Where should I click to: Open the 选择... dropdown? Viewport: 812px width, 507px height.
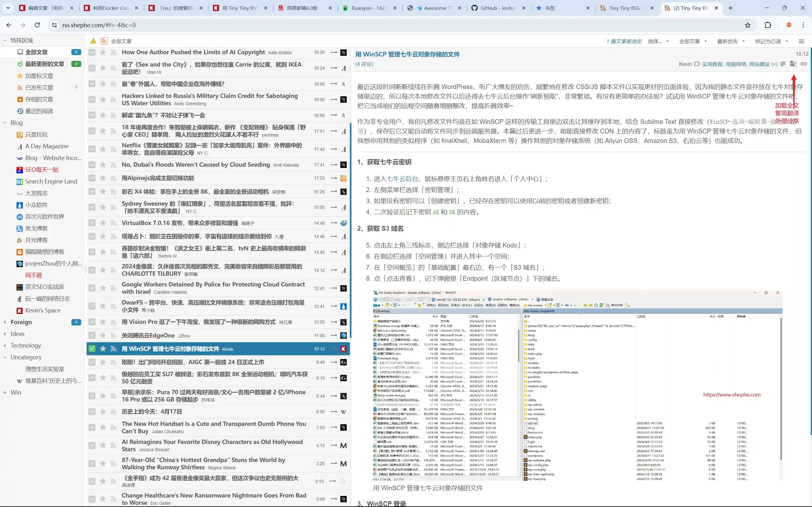pyautogui.click(x=658, y=41)
